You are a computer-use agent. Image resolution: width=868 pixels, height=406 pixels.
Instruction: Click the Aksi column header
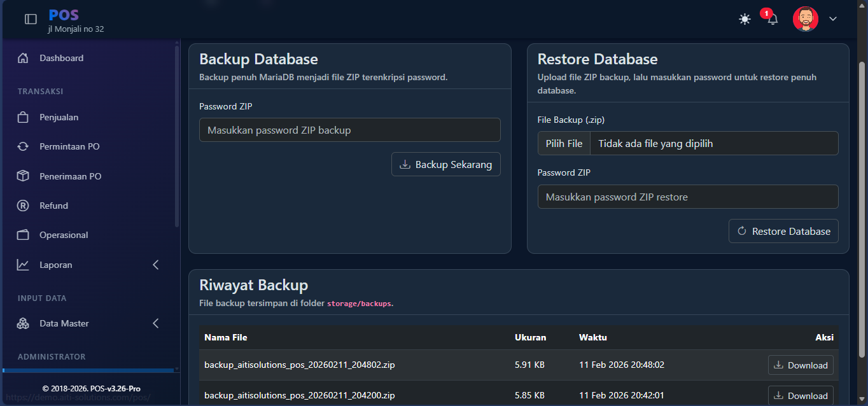click(824, 337)
